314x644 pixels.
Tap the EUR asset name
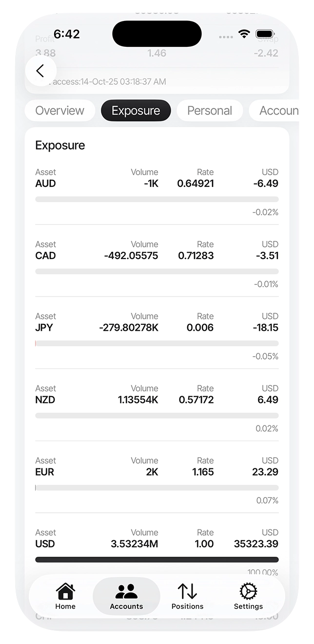click(45, 472)
